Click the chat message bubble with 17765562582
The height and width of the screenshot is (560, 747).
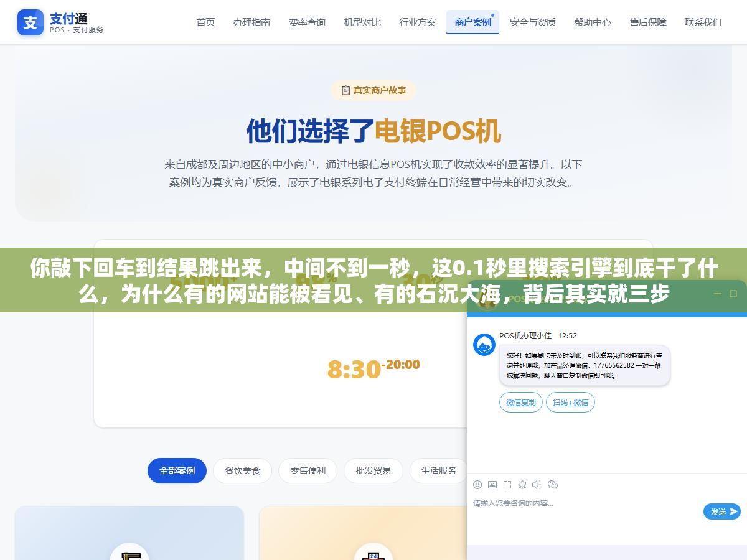click(x=585, y=365)
